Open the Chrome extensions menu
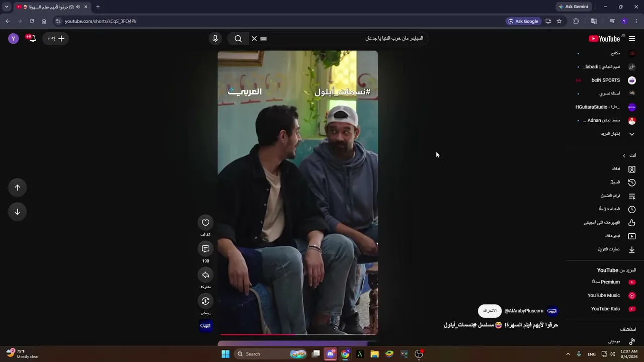 pyautogui.click(x=576, y=21)
